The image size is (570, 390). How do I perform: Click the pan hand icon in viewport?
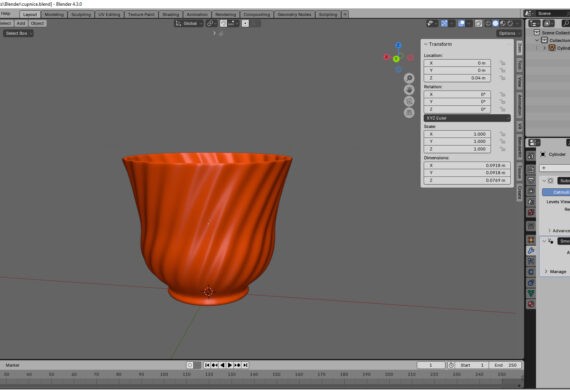pyautogui.click(x=409, y=90)
